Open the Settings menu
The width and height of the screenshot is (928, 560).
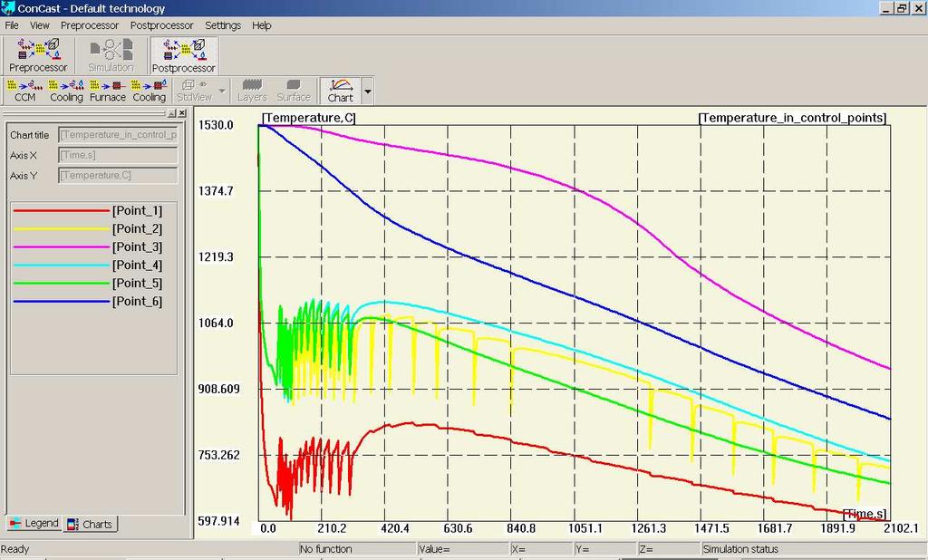[x=223, y=25]
